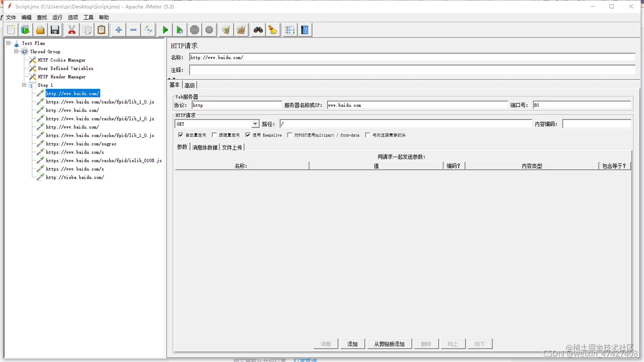Select the tieba.baidu.com request

coord(75,177)
